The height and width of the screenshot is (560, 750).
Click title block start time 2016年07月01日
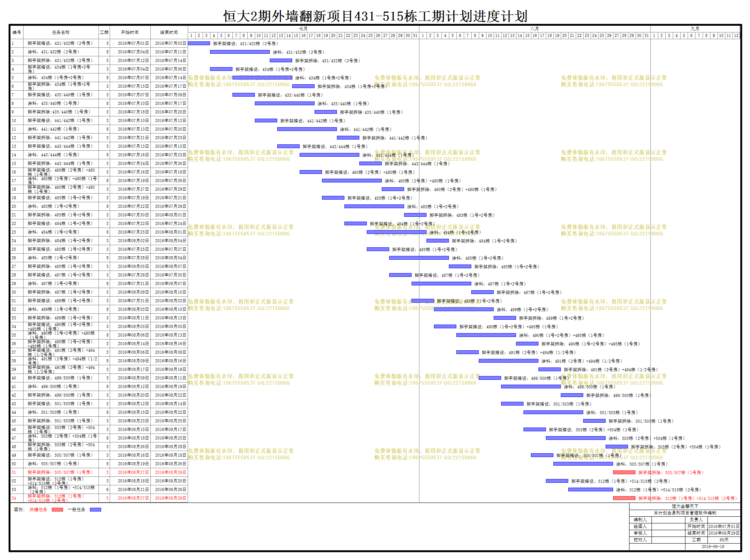pyautogui.click(x=724, y=526)
